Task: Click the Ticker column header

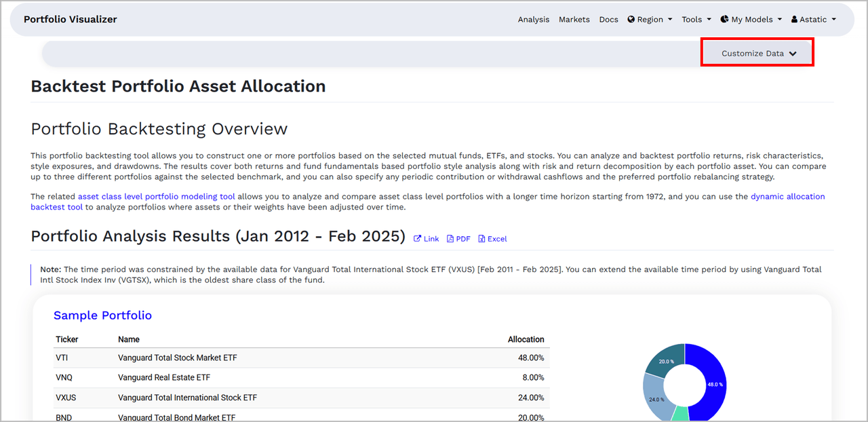Action: (x=67, y=339)
